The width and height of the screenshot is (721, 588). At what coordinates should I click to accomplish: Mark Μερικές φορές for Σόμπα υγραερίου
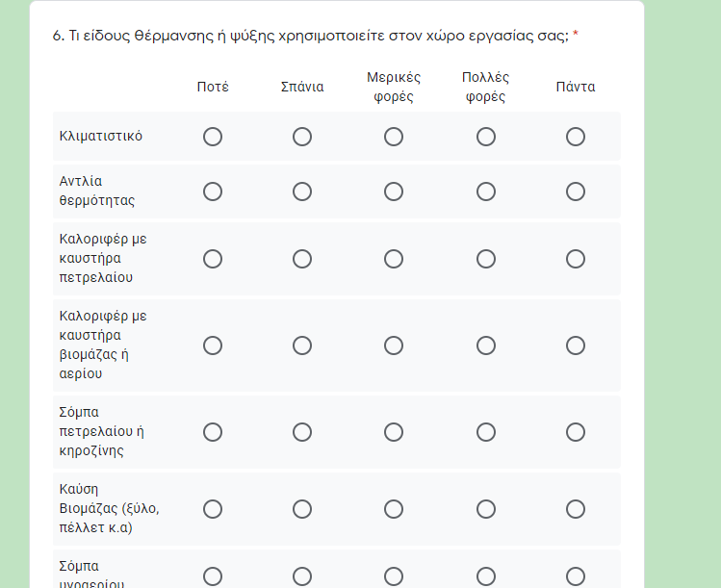(x=394, y=576)
